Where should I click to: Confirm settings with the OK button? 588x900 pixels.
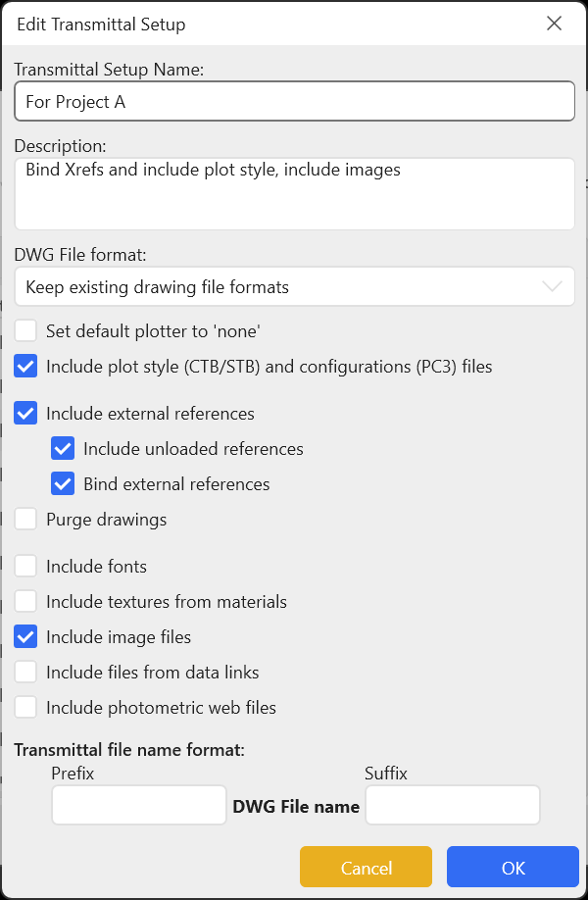513,868
